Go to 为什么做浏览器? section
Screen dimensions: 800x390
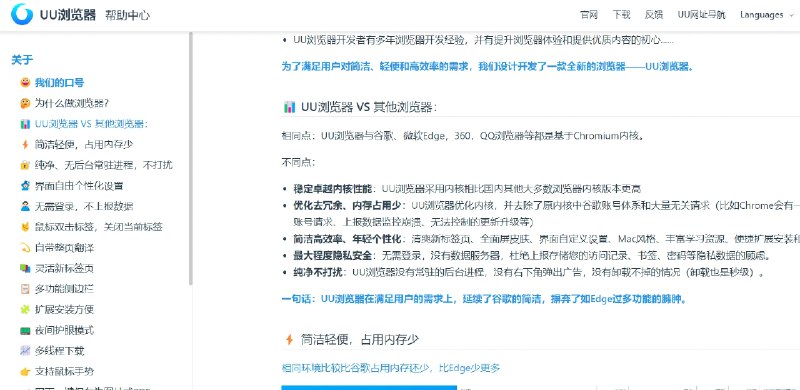(x=71, y=103)
